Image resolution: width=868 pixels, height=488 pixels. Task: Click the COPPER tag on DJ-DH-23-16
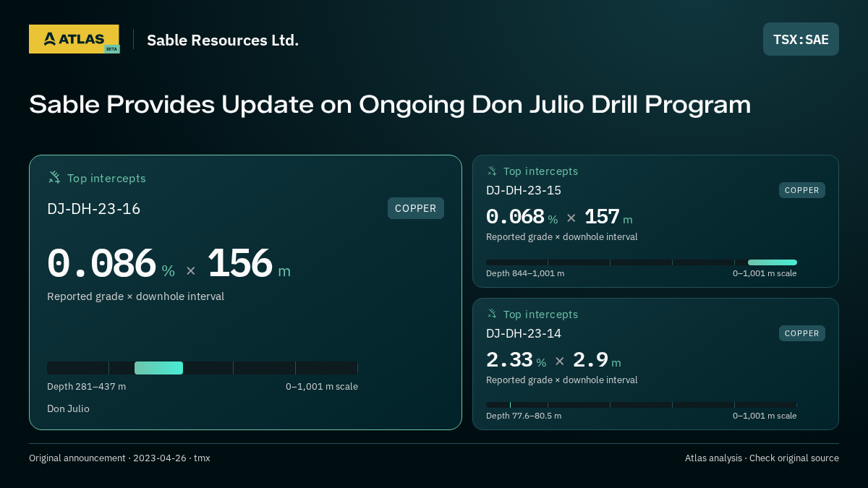(416, 208)
